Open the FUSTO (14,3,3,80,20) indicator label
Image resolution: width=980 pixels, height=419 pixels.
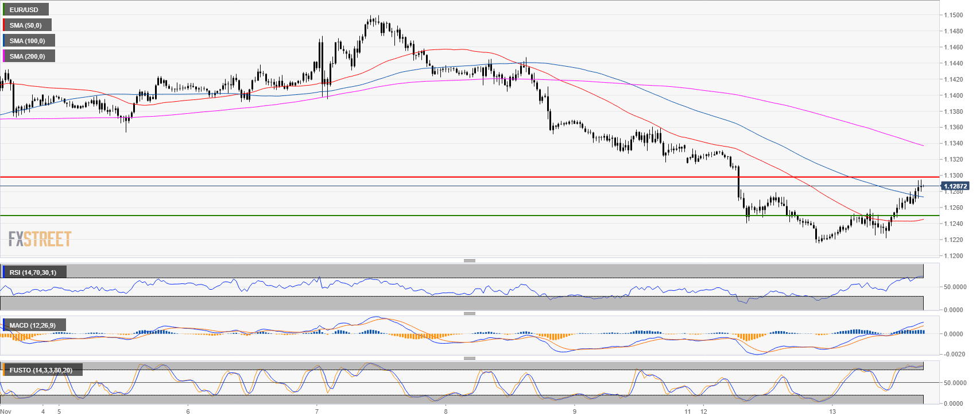(41, 370)
